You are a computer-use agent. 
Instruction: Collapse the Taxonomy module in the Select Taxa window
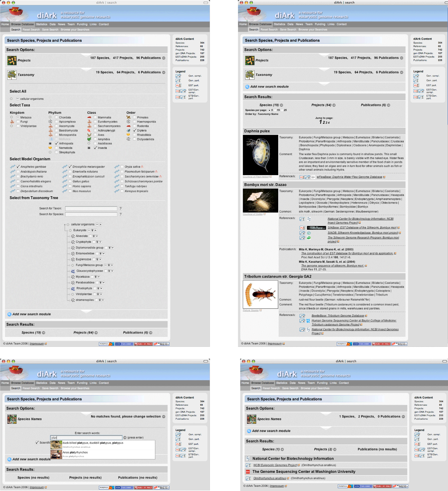point(164,72)
